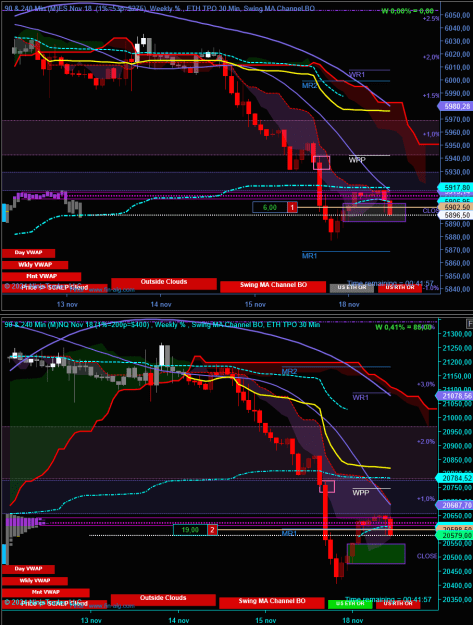Click the WPP pivot label on ES chart

(x=357, y=160)
